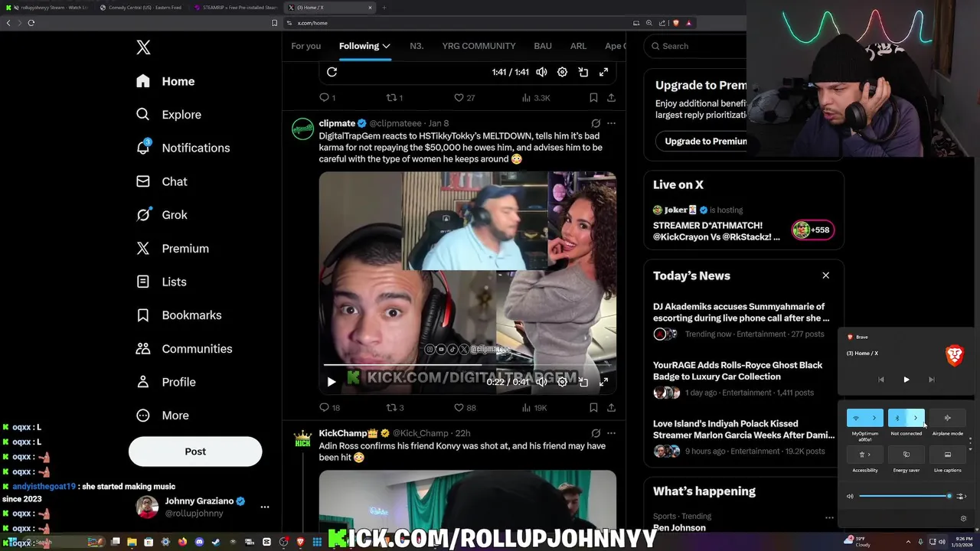Viewport: 980px width, 551px height.
Task: Open more options for Ben Johnson trend
Action: (829, 518)
